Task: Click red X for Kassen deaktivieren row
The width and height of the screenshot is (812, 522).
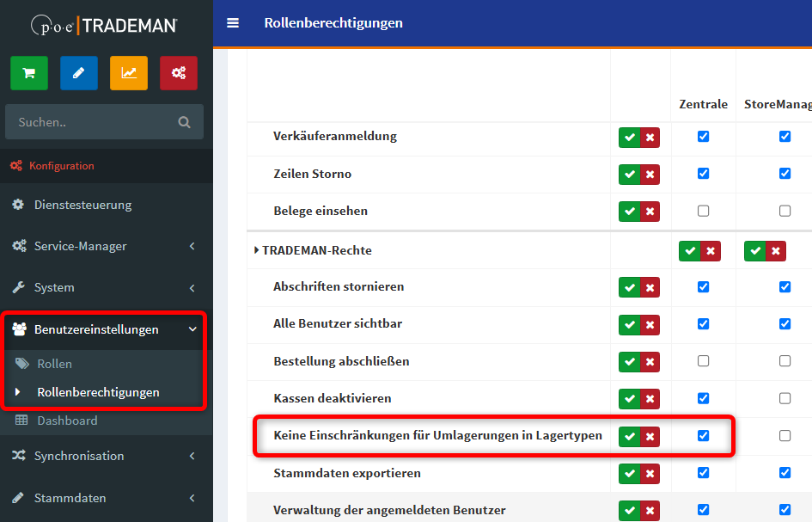Action: [x=650, y=399]
